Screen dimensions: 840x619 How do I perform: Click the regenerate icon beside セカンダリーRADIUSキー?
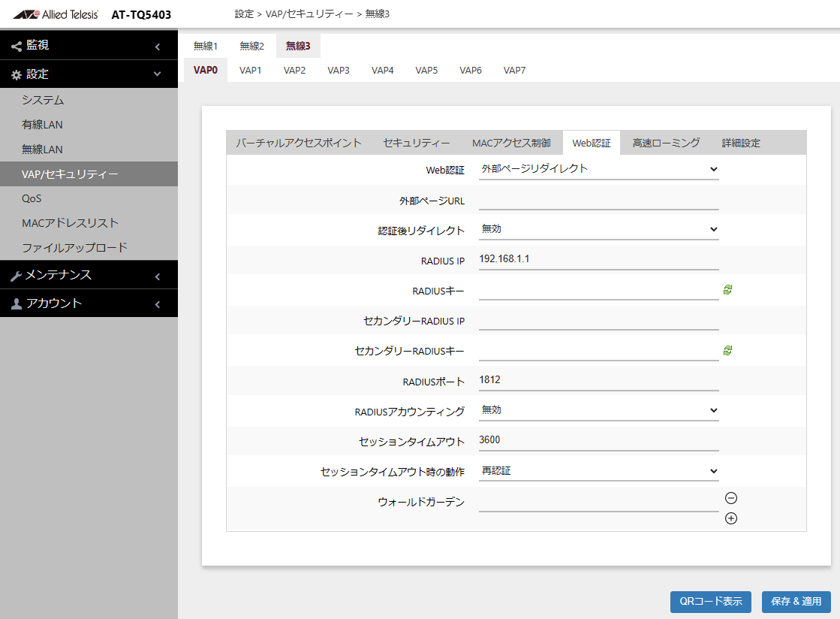[727, 351]
